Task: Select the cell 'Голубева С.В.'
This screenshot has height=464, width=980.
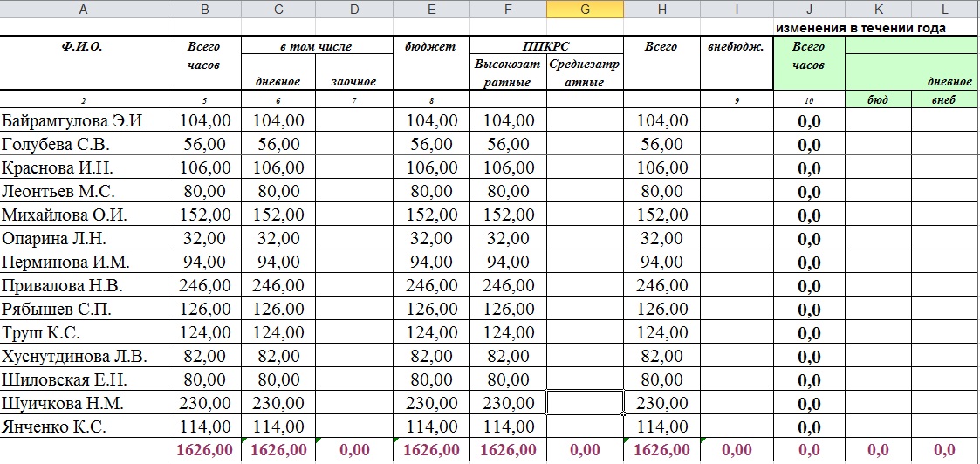Action: click(84, 144)
